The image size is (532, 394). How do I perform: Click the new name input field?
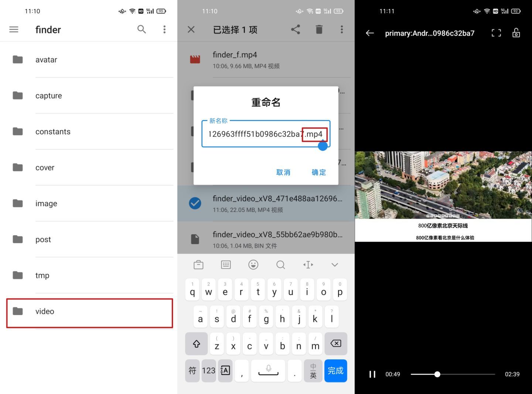(x=266, y=134)
